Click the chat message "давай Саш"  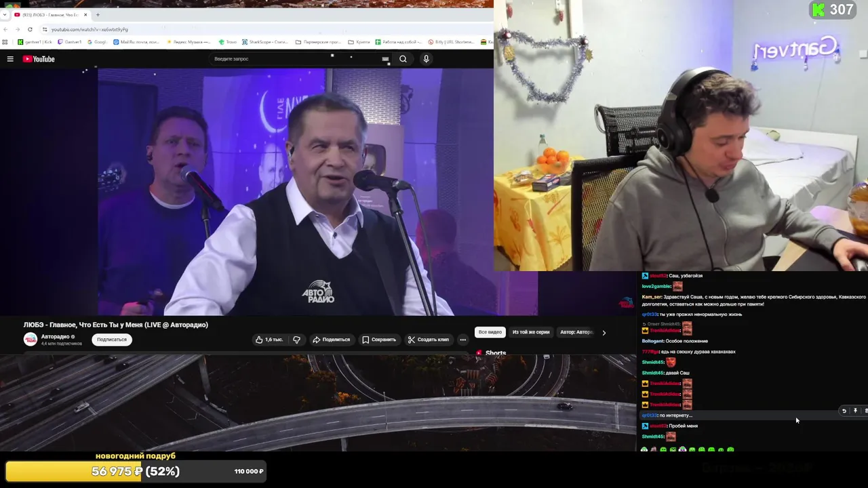click(679, 373)
